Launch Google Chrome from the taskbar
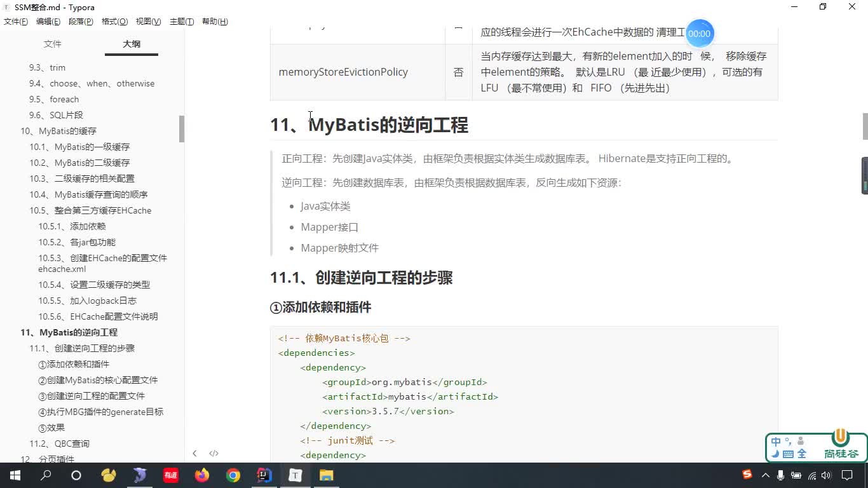The width and height of the screenshot is (868, 488). tap(233, 475)
